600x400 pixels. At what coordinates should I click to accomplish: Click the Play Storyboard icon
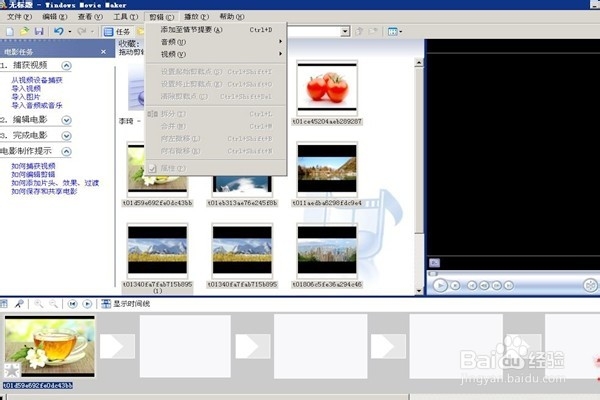[87, 304]
